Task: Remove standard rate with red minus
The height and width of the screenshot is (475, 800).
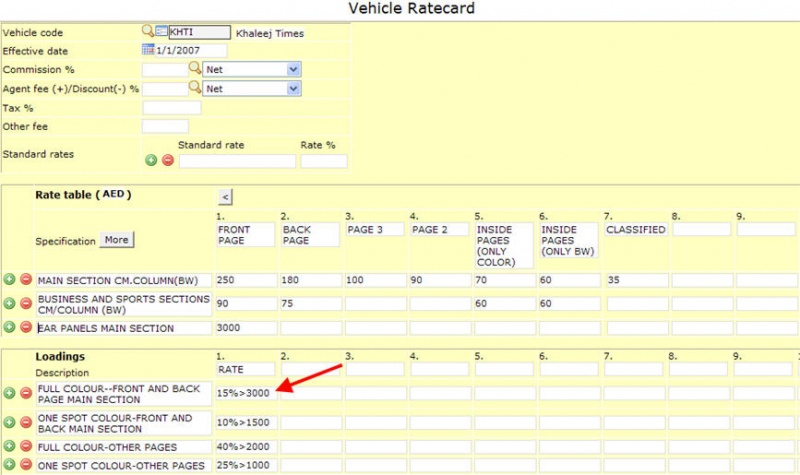Action: pyautogui.click(x=168, y=160)
